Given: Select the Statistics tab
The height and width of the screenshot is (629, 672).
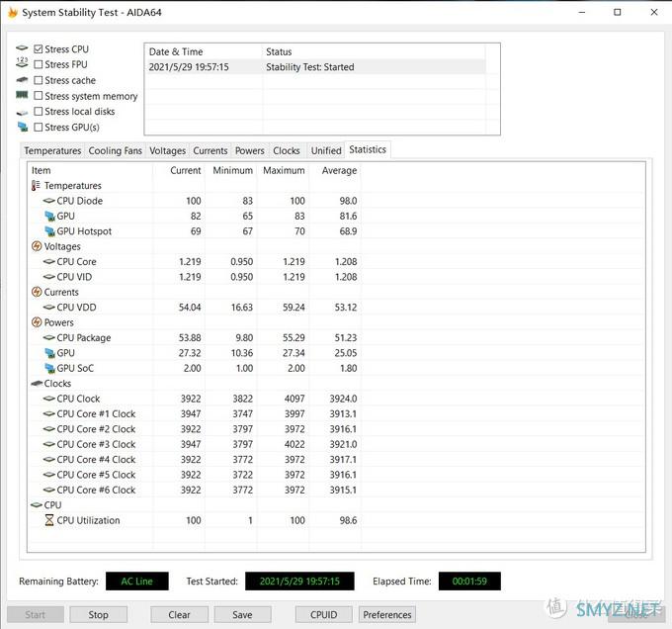Looking at the screenshot, I should pyautogui.click(x=368, y=149).
